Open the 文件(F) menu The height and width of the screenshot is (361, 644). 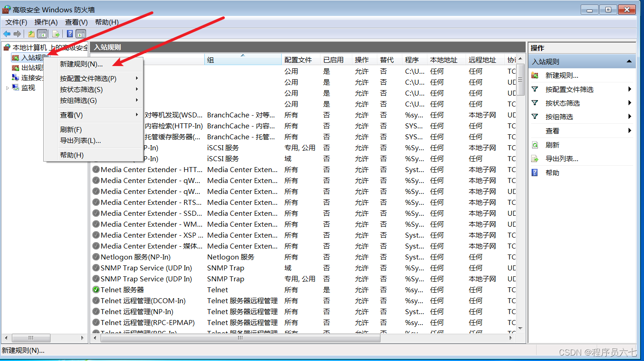coord(16,22)
